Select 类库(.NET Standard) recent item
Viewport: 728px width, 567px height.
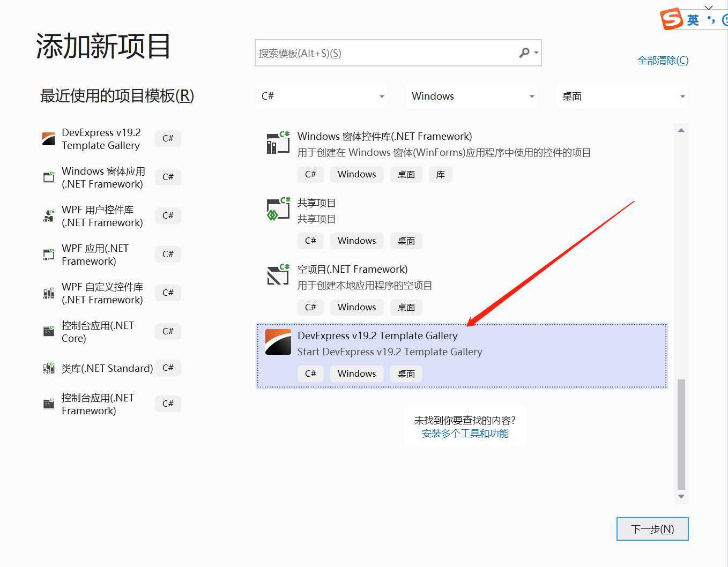coord(112,368)
